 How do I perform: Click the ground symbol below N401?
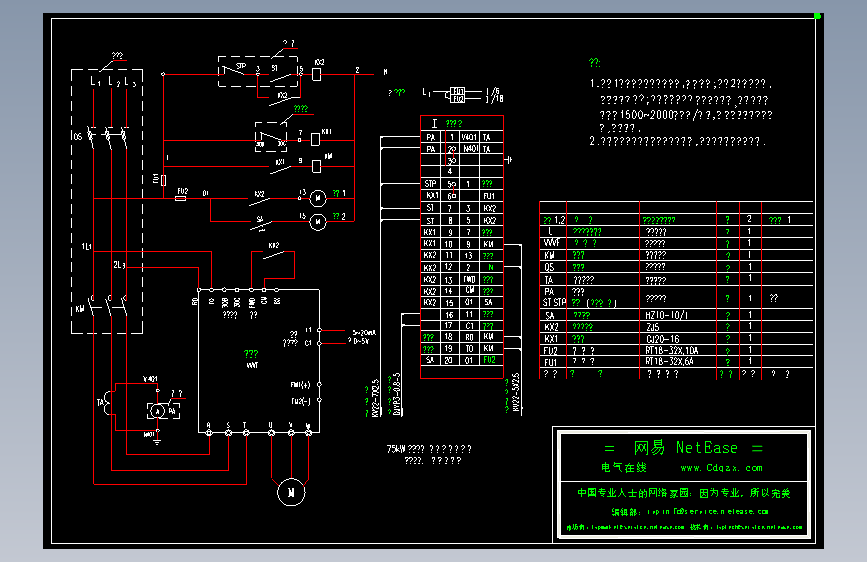158,441
